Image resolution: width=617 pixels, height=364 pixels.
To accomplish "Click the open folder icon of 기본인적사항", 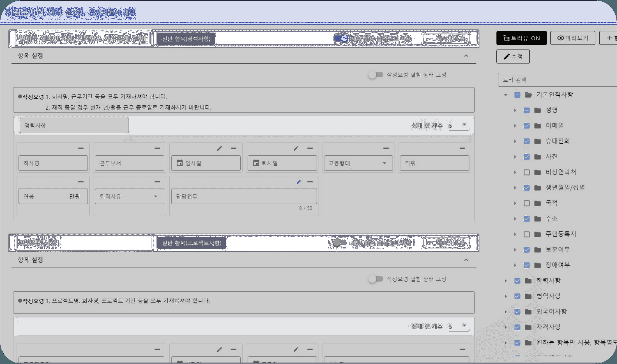I will pos(528,95).
